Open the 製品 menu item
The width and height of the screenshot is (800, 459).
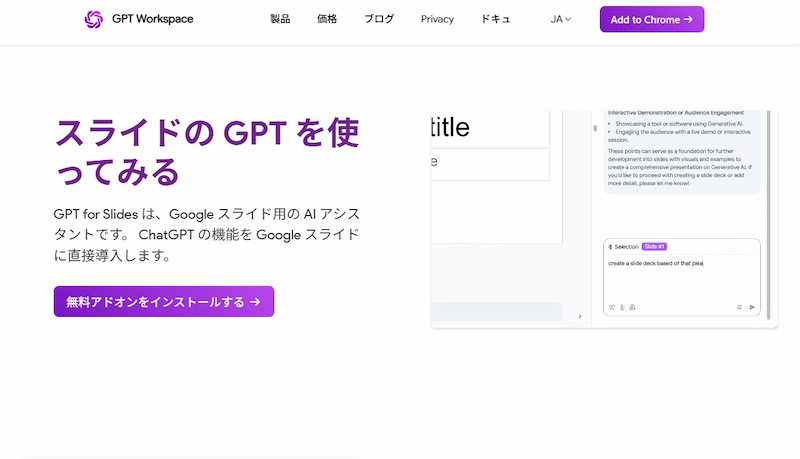(x=280, y=19)
